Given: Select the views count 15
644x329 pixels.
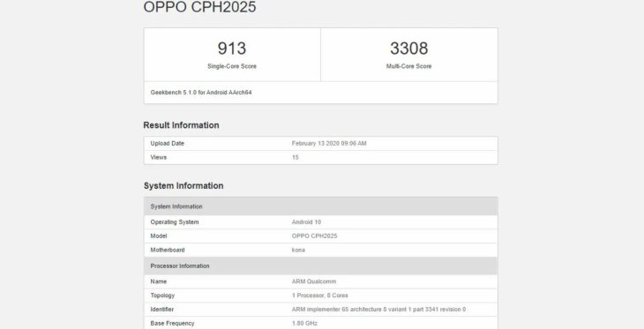Looking at the screenshot, I should pyautogui.click(x=296, y=157).
